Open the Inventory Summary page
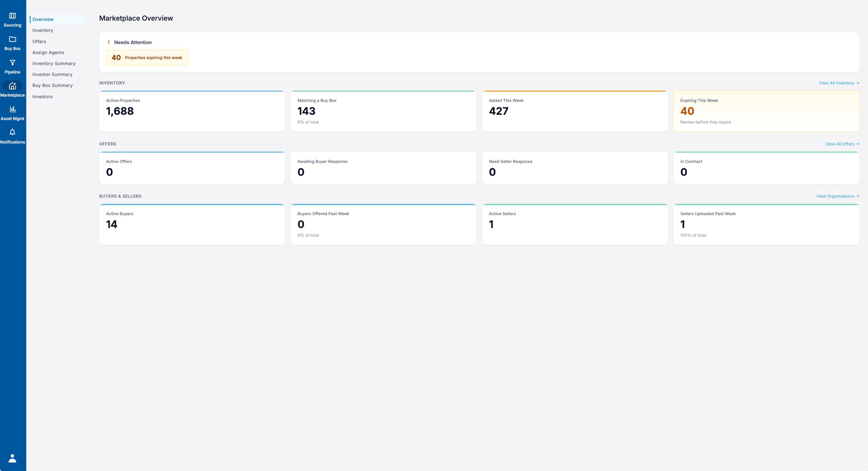This screenshot has height=471, width=868. pyautogui.click(x=54, y=63)
